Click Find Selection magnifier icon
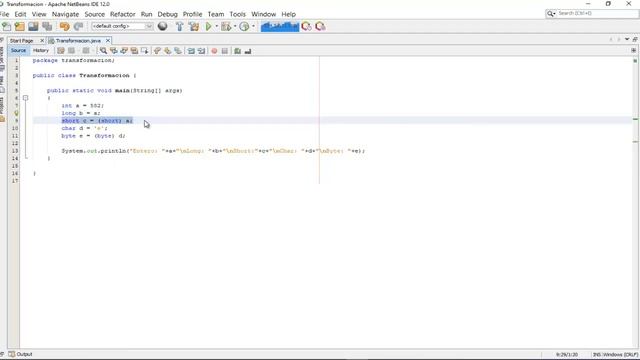Screen dimensions: 640x360 pyautogui.click(x=103, y=51)
